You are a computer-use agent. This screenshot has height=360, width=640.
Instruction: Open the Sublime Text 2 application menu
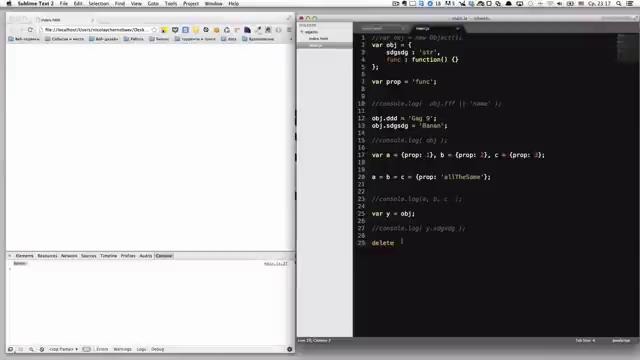point(36,4)
